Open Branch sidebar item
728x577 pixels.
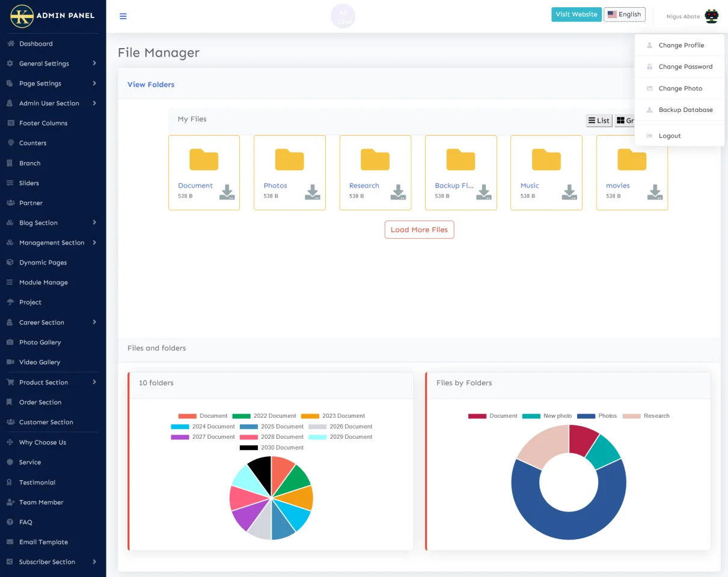[x=53, y=163]
